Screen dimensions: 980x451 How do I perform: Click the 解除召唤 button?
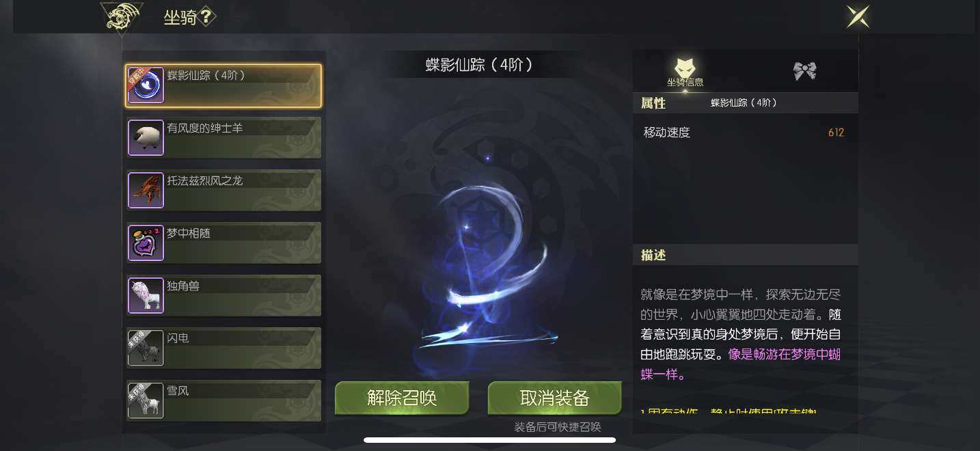(402, 398)
